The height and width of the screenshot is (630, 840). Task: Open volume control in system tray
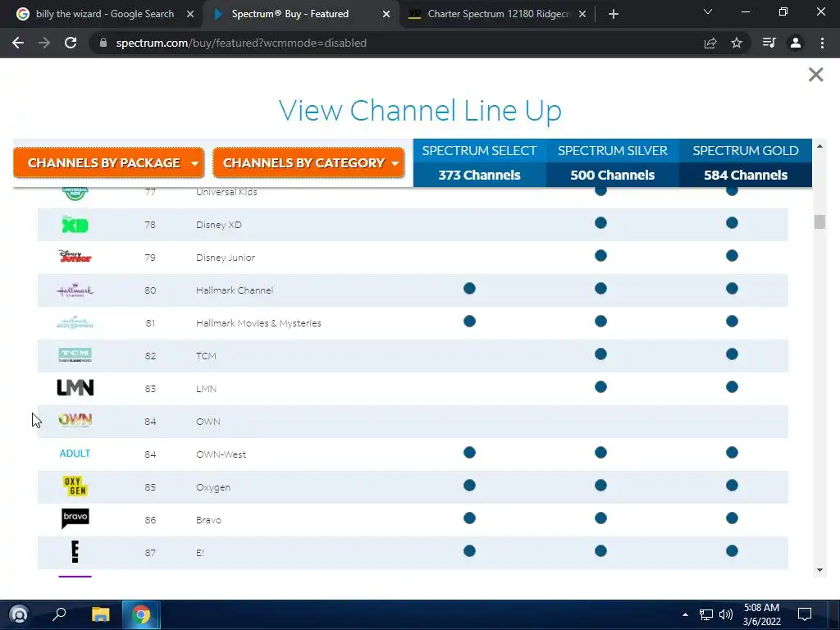pyautogui.click(x=726, y=614)
